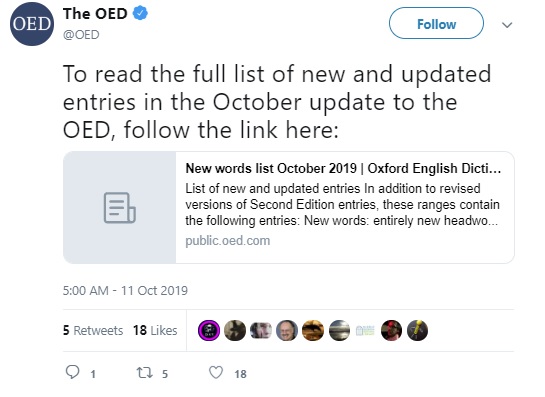
Task: Open the 5:00 AM - 11 Oct 2019 timestamp
Action: tap(125, 290)
